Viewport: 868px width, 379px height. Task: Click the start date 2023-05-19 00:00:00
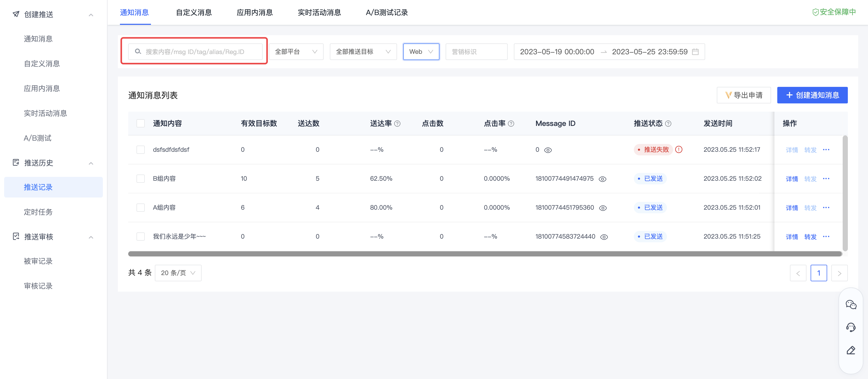[557, 51]
